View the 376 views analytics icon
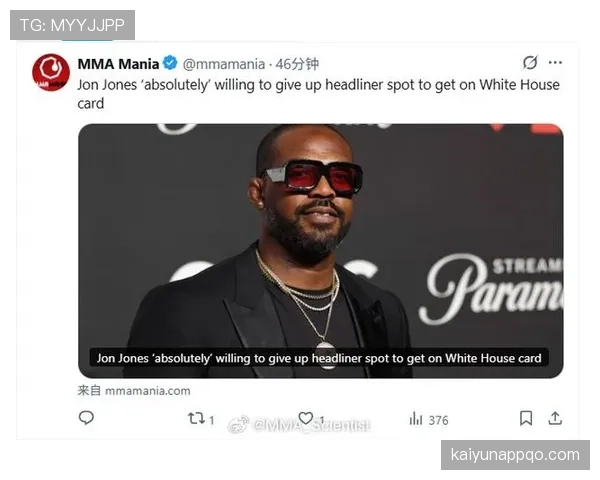The image size is (600, 480). click(416, 419)
